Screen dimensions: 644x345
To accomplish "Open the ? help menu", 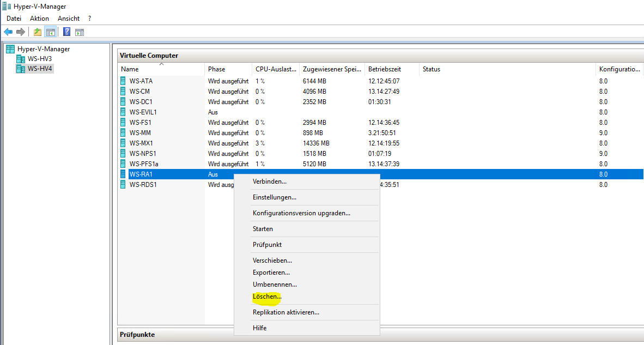I will pyautogui.click(x=89, y=19).
